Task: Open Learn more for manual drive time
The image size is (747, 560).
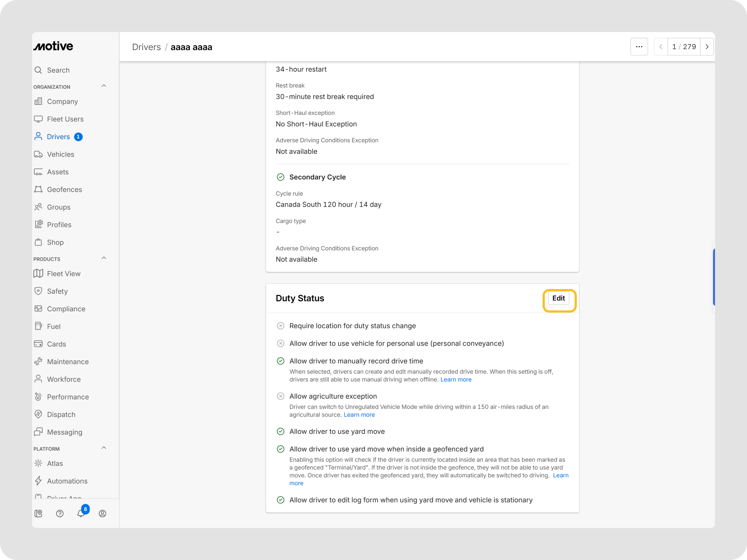Action: click(x=456, y=379)
